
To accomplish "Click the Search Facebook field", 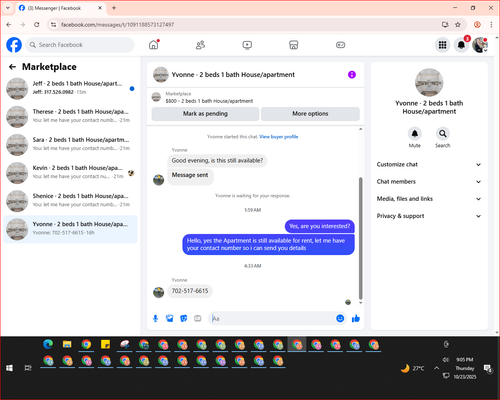I will point(80,45).
